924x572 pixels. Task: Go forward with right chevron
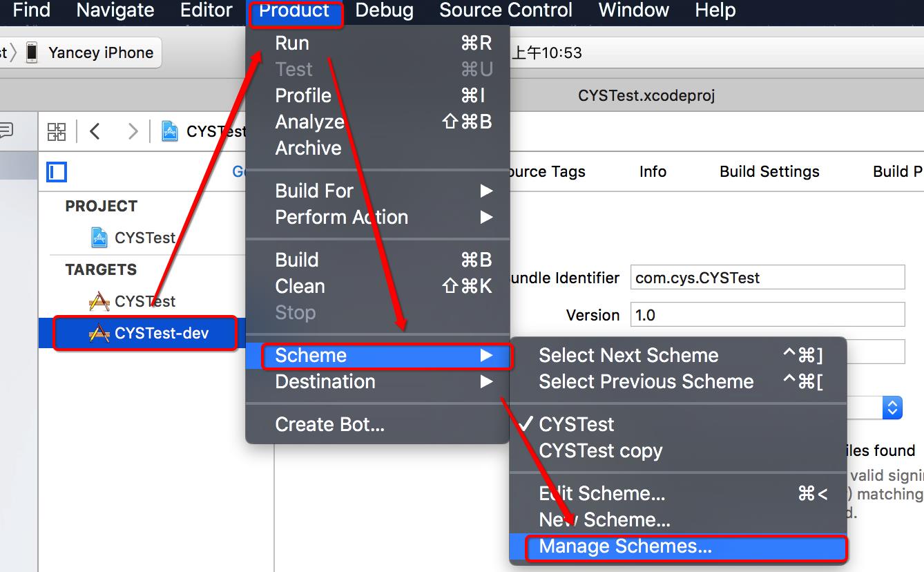[133, 131]
